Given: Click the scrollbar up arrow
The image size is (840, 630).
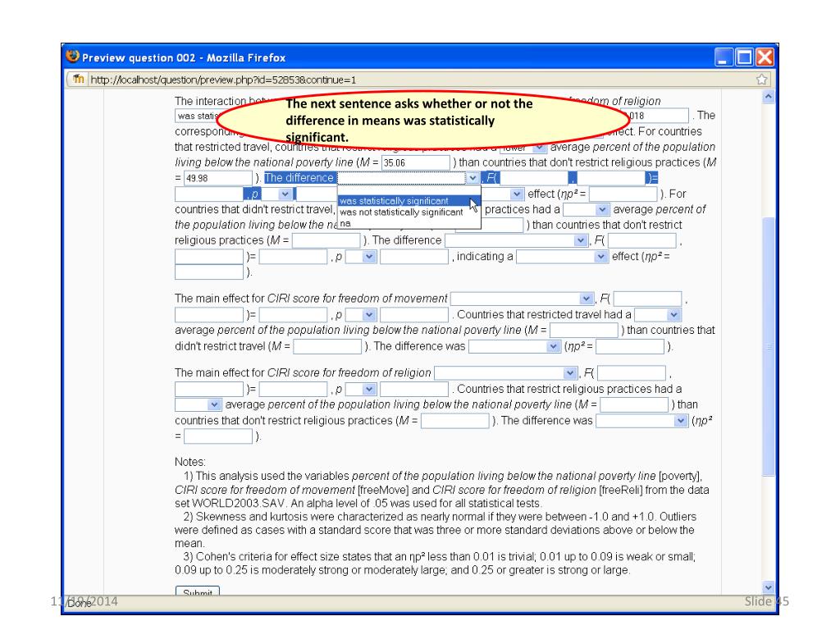Looking at the screenshot, I should click(x=768, y=97).
